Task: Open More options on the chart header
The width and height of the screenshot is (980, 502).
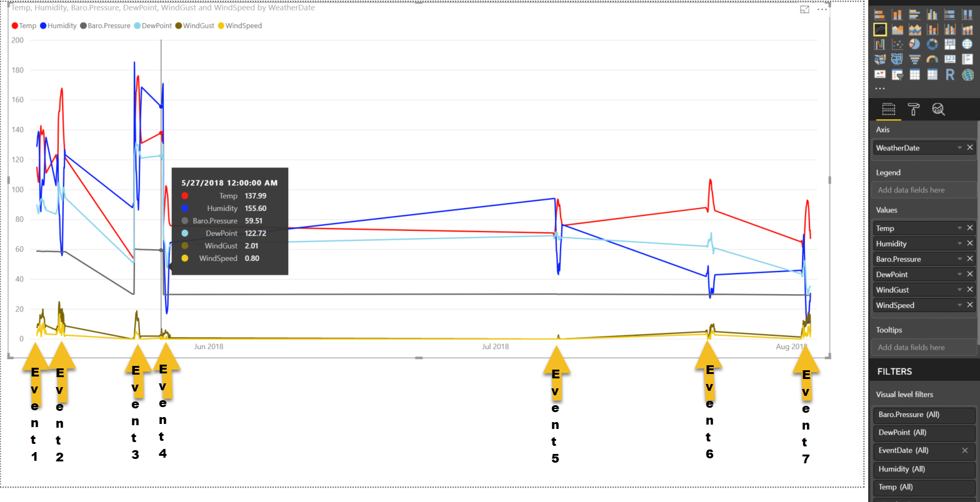Action: [822, 9]
